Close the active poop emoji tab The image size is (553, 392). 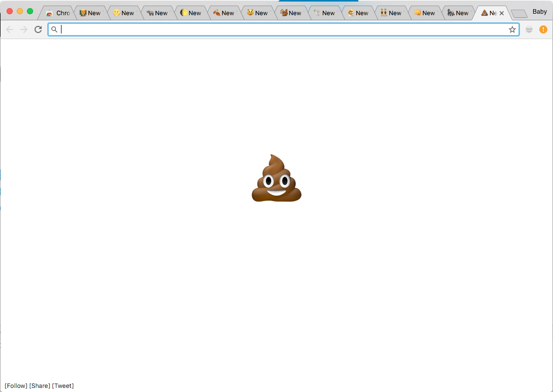502,13
